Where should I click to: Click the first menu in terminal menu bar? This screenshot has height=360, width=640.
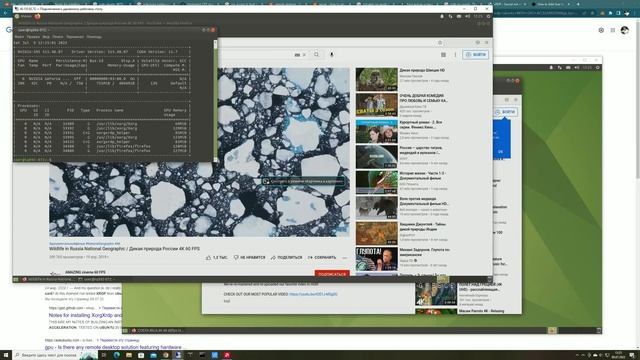19,37
